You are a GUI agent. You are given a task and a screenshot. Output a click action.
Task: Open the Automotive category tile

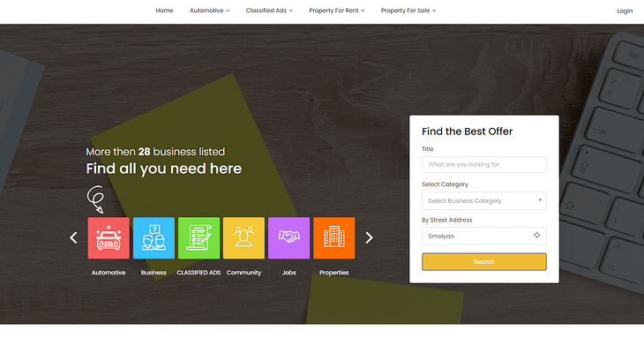[109, 238]
